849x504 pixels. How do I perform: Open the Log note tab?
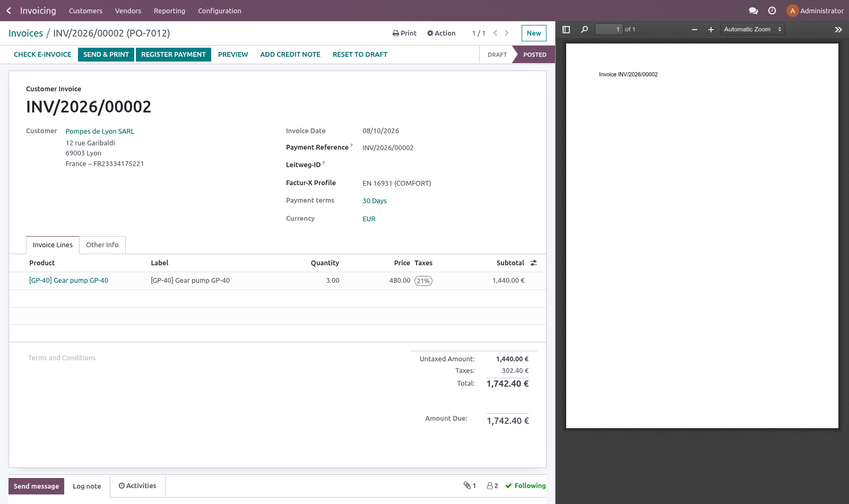click(x=87, y=486)
